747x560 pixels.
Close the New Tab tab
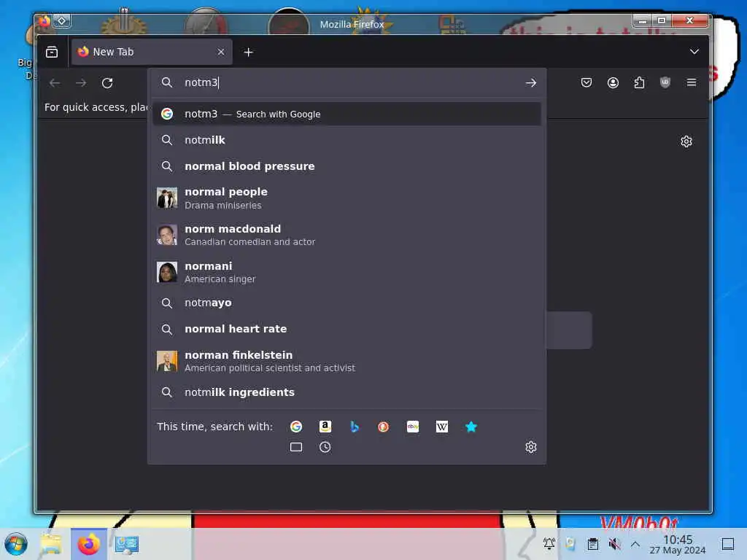(220, 52)
